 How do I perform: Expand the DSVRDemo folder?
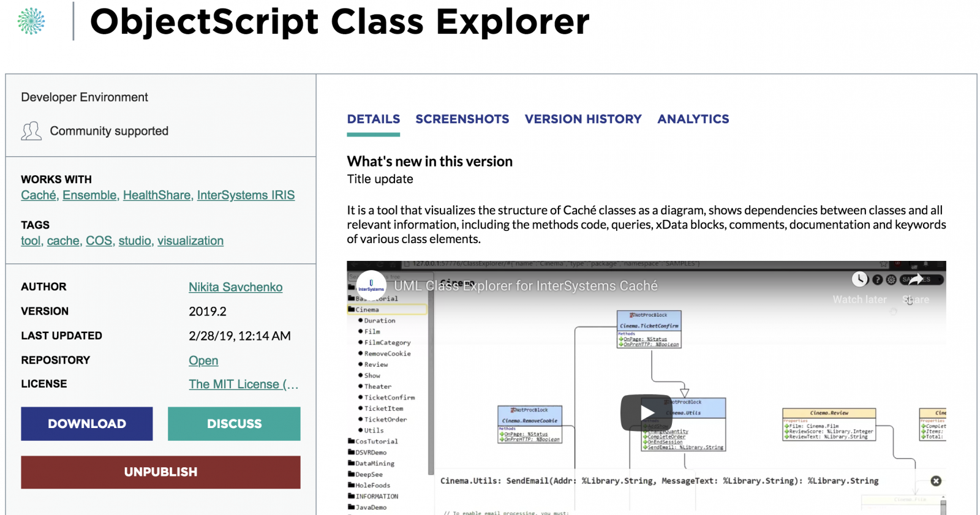click(x=367, y=453)
